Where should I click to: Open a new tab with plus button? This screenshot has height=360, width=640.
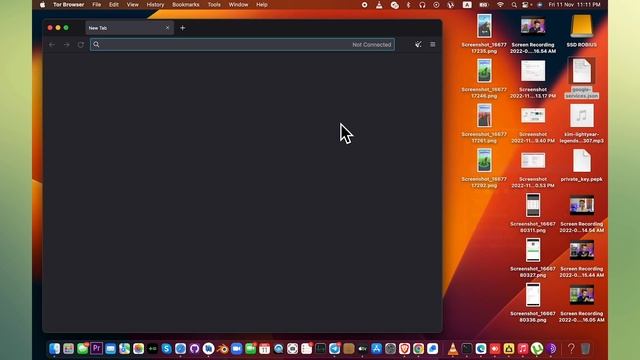[182, 28]
